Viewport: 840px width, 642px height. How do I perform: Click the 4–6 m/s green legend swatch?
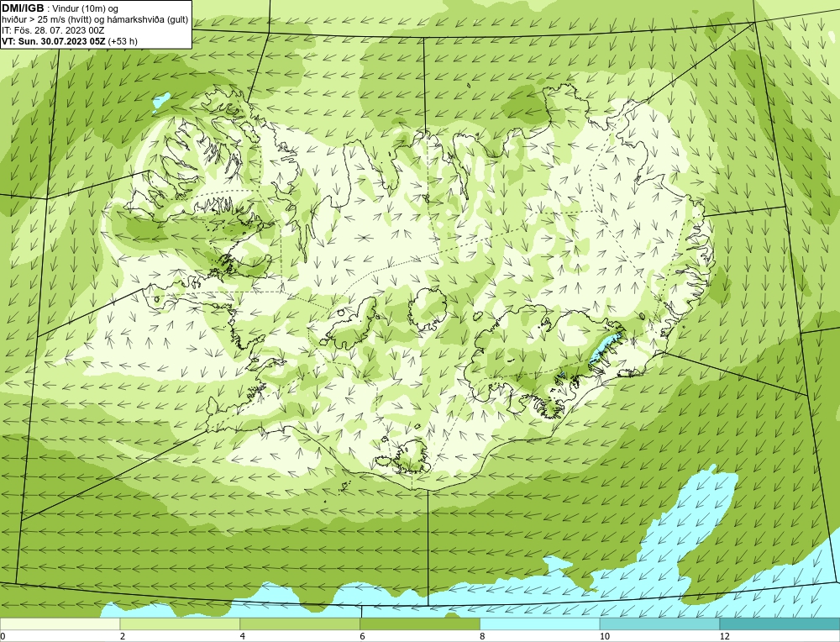(300, 624)
